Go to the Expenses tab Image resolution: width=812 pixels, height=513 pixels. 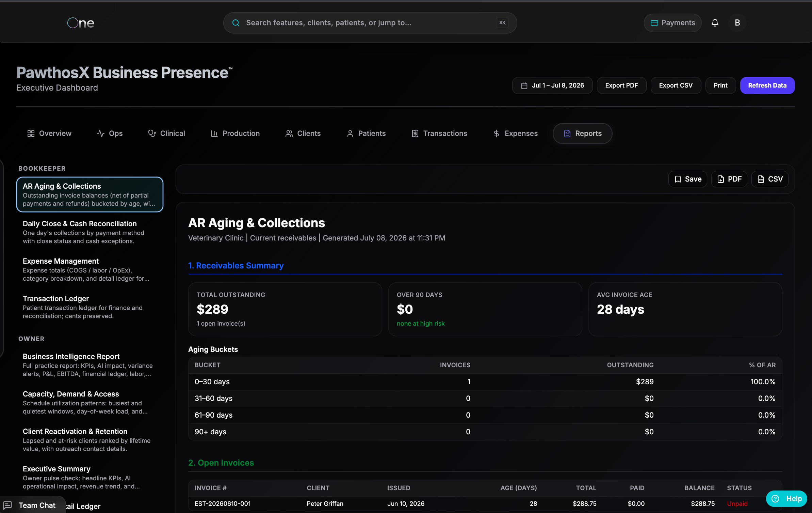[x=515, y=134]
